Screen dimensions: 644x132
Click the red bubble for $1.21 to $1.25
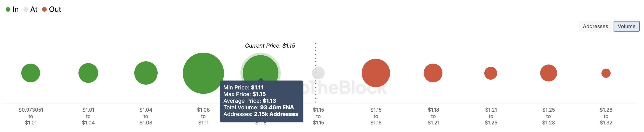point(491,73)
